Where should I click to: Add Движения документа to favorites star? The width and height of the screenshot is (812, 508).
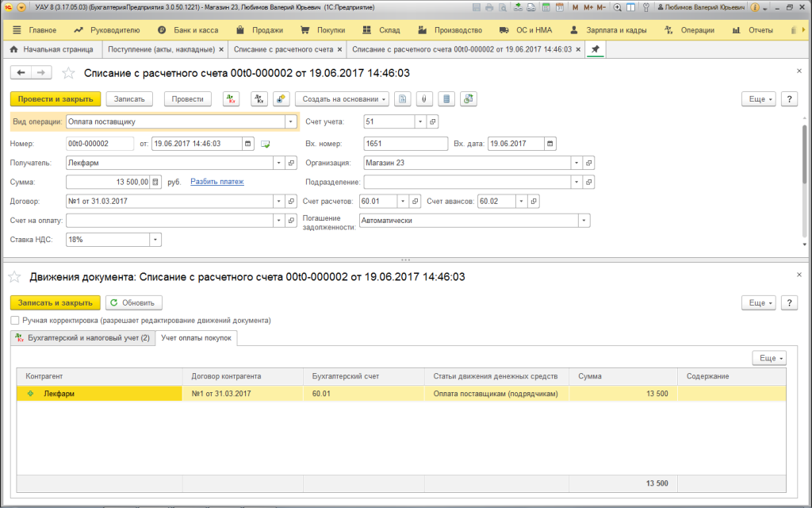tap(14, 277)
